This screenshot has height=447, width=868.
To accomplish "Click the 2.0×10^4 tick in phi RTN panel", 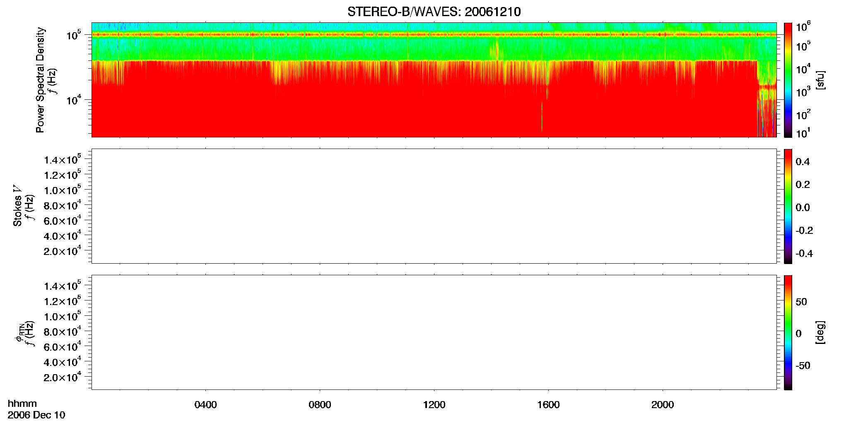I will tap(63, 377).
